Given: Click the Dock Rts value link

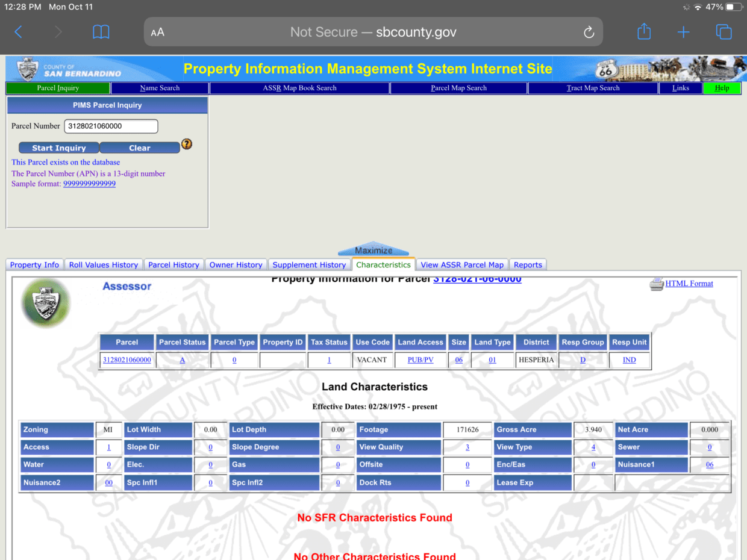Looking at the screenshot, I should coord(467,483).
